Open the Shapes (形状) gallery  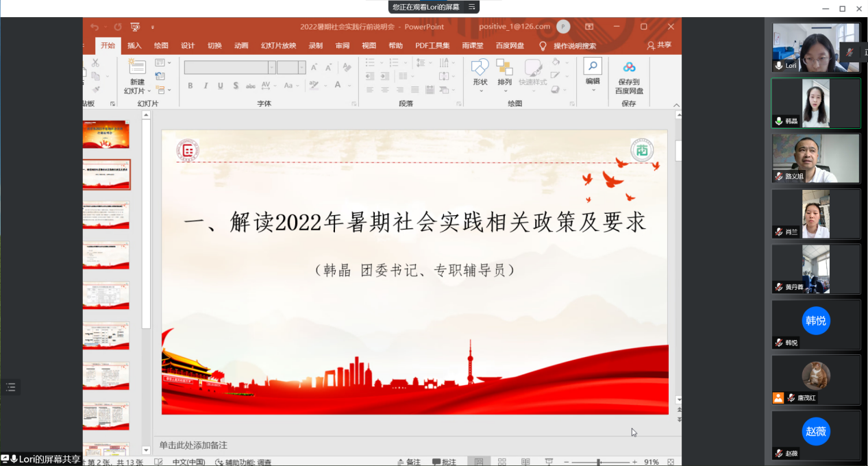tap(480, 69)
